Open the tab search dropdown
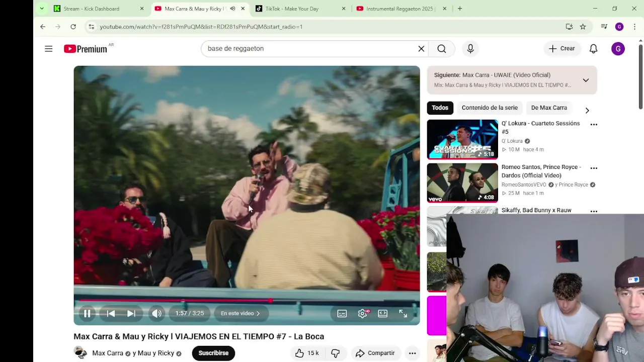The image size is (644, 362). point(42,9)
